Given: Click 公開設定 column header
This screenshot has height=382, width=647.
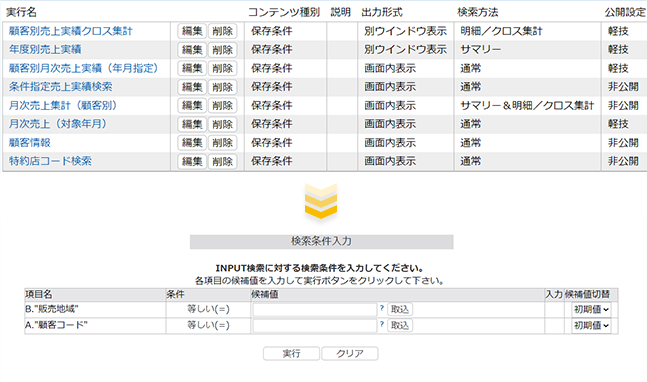Looking at the screenshot, I should (x=625, y=12).
